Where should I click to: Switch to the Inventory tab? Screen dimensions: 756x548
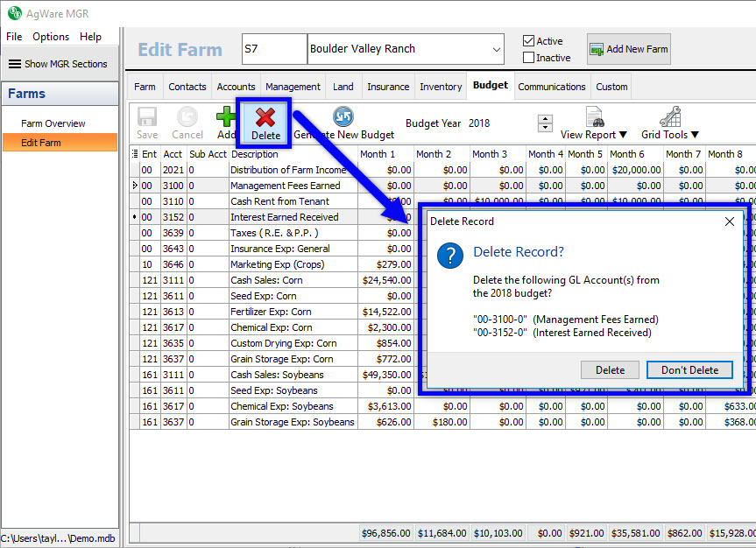pyautogui.click(x=441, y=87)
